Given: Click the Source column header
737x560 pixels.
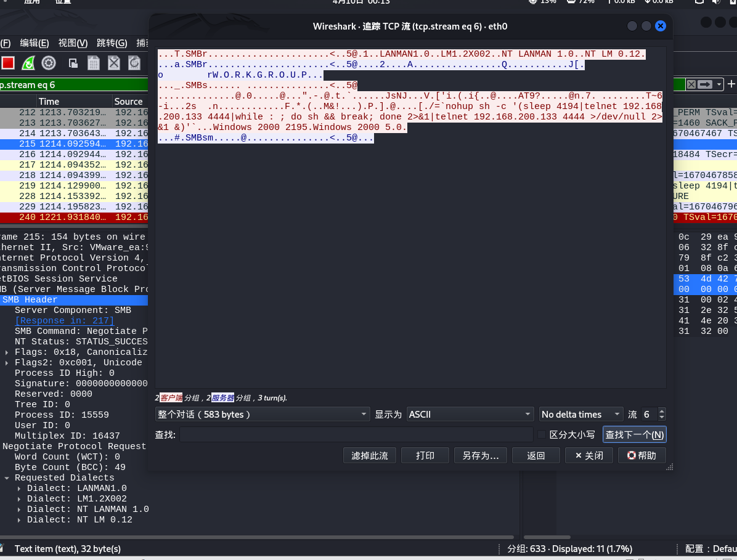Looking at the screenshot, I should click(130, 102).
